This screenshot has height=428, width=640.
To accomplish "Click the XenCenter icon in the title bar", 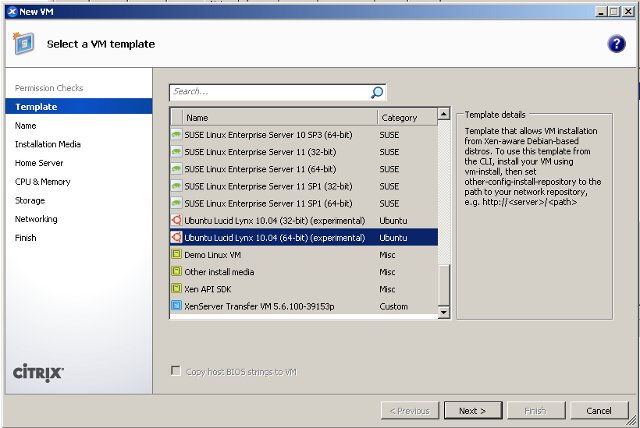I will click(x=12, y=12).
